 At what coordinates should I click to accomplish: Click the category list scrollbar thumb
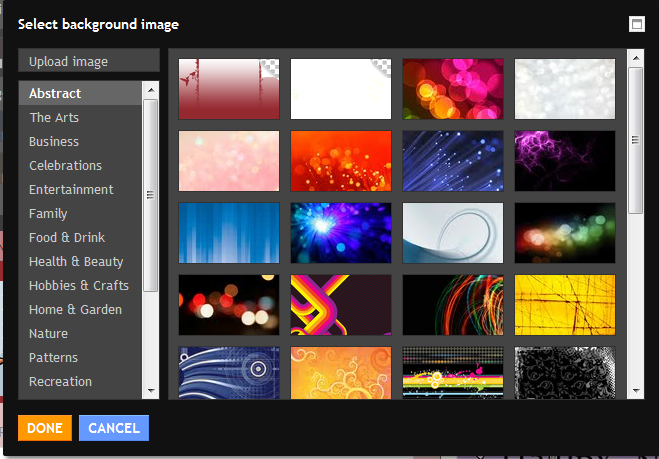[x=150, y=195]
